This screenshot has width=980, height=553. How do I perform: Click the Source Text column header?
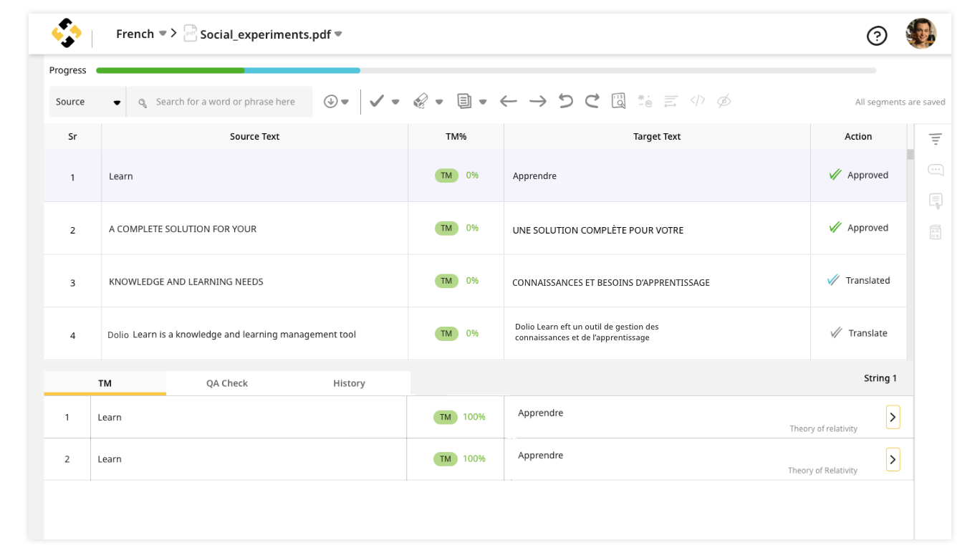tap(254, 136)
